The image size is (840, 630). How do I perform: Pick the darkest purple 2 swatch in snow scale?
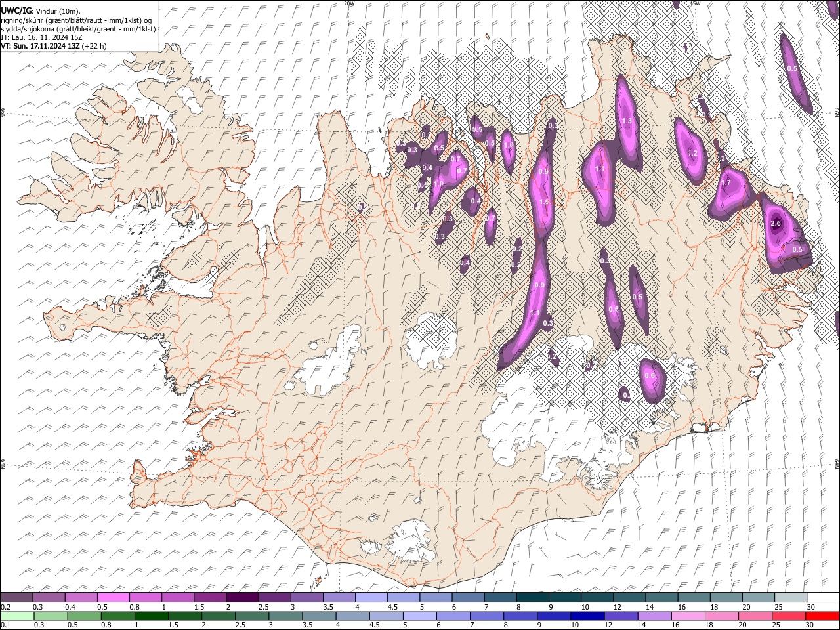click(x=242, y=597)
